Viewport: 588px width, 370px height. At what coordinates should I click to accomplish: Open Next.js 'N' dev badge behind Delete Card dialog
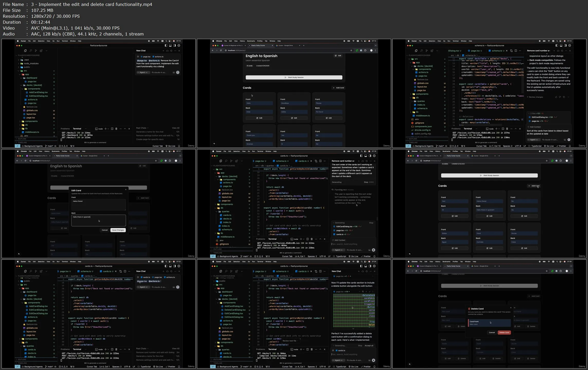[x=410, y=364]
